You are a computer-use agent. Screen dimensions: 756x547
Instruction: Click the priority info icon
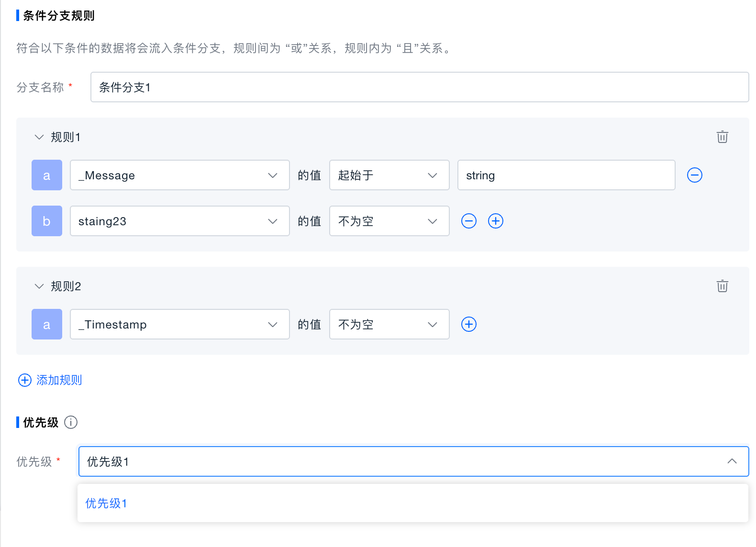tap(71, 422)
